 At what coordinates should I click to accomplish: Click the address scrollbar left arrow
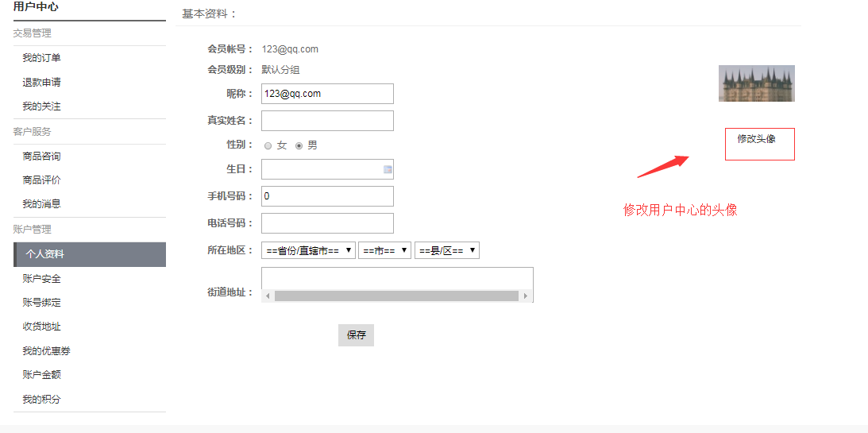click(268, 296)
